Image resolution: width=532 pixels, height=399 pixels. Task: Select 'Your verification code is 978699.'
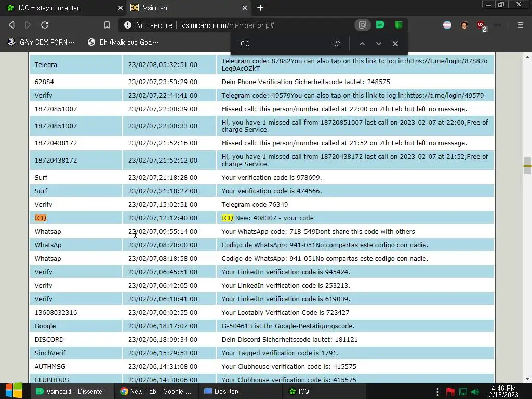[271, 177]
